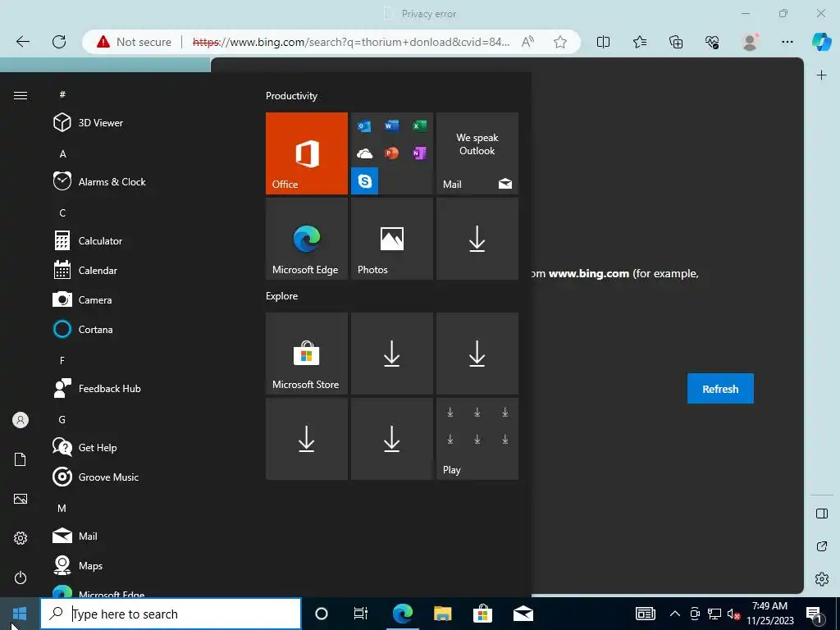
Task: Open Edge split screen icon
Action: (603, 42)
